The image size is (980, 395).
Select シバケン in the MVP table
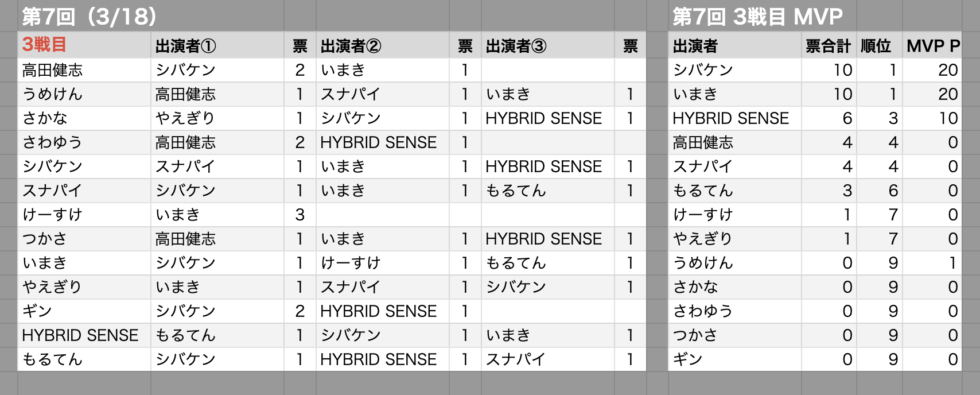click(735, 70)
